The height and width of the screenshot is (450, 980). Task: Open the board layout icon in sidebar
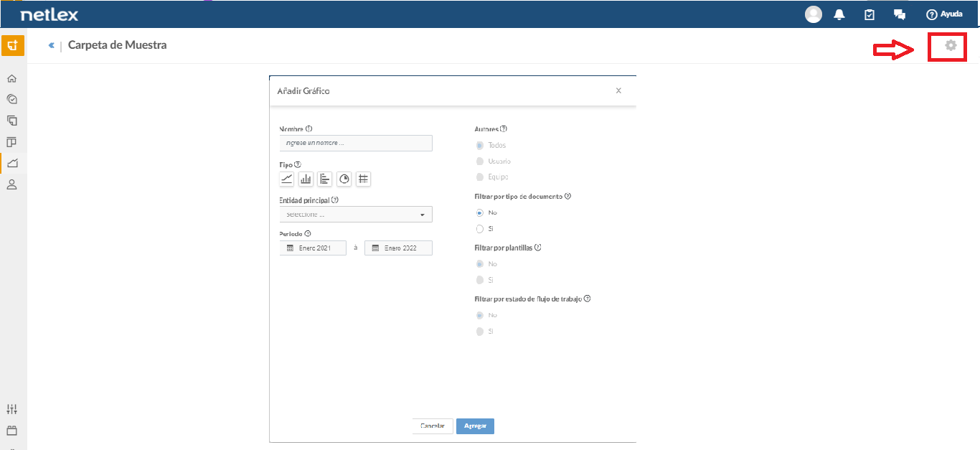pyautogui.click(x=11, y=142)
